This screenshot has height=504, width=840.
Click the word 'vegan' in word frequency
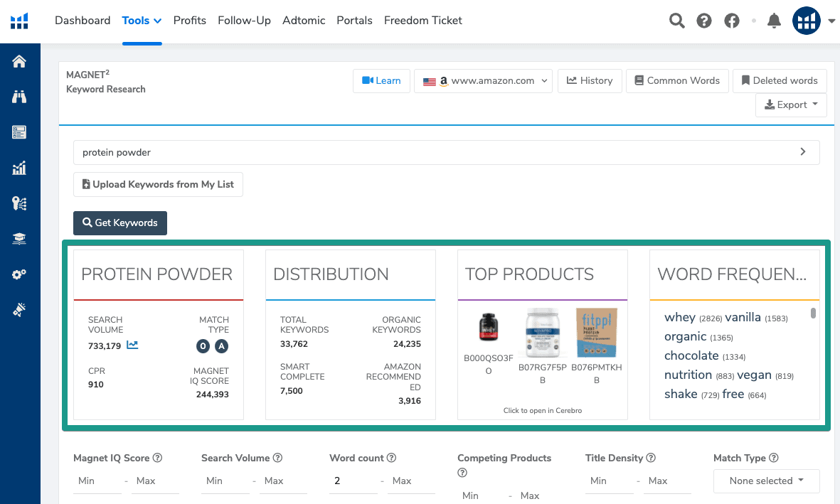coord(754,375)
